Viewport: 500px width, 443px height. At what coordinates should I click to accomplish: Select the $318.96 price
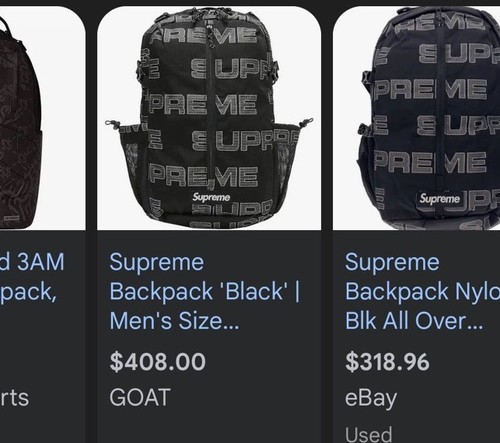[x=387, y=362]
